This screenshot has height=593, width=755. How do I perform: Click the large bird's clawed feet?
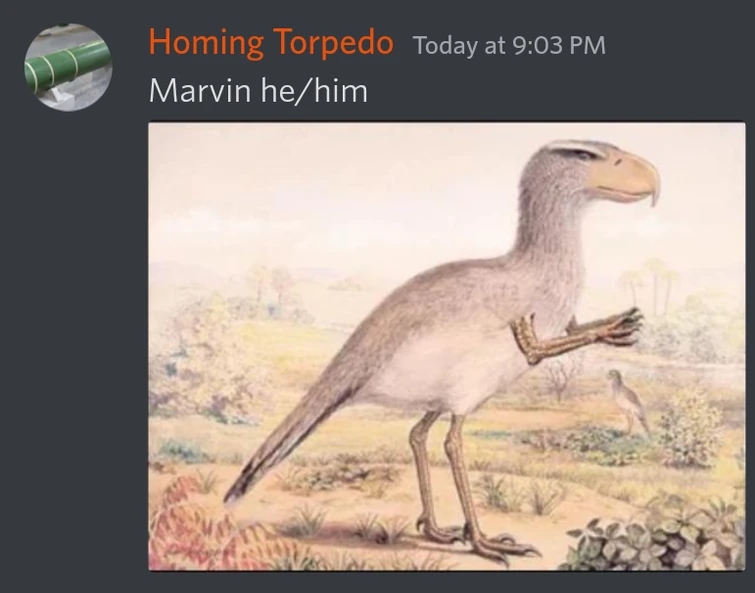(x=477, y=541)
